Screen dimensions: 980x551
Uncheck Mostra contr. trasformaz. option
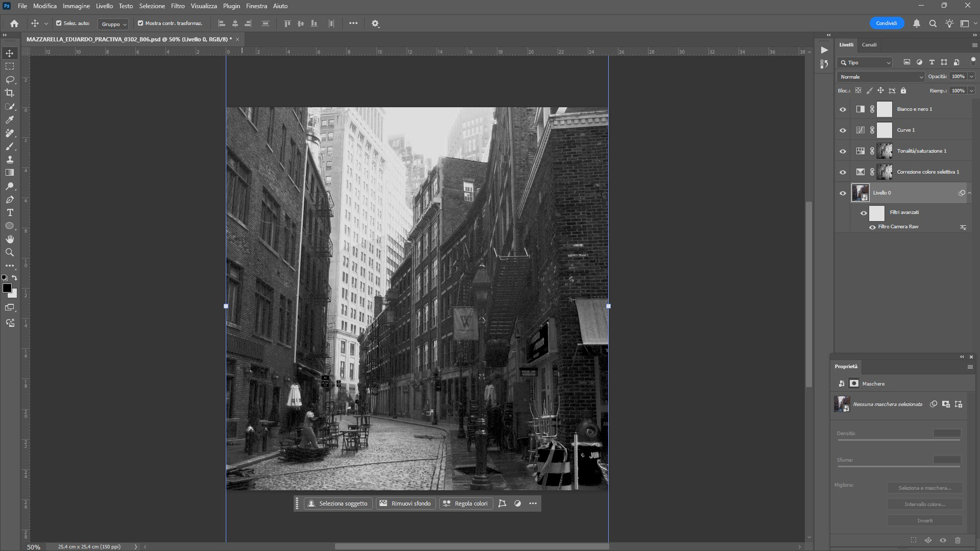(x=140, y=23)
